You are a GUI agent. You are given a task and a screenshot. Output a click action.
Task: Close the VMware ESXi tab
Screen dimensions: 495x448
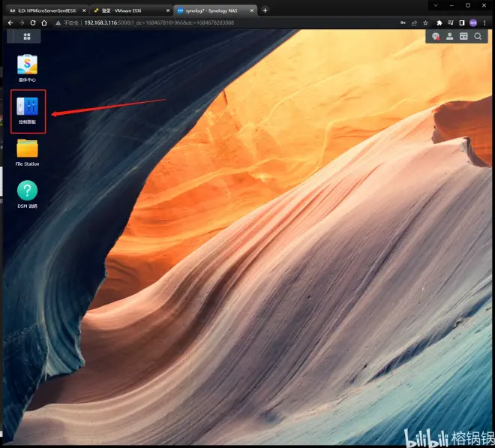tap(168, 11)
